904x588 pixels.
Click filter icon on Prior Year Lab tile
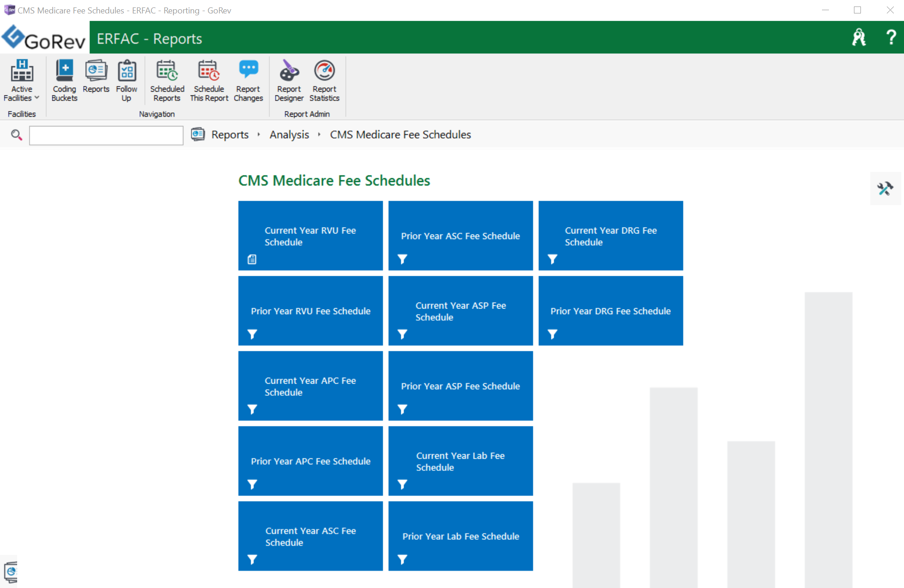[402, 559]
